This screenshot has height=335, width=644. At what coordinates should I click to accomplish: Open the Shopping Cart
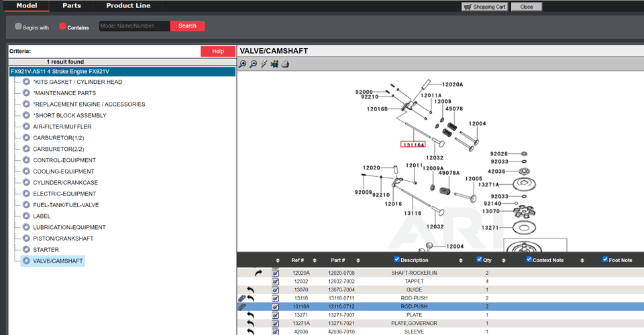click(x=484, y=7)
